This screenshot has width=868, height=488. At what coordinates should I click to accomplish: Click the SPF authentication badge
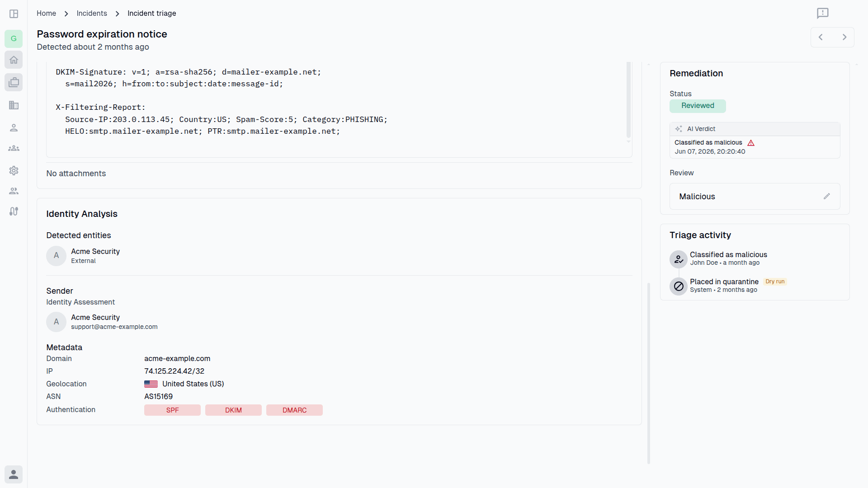pos(172,410)
